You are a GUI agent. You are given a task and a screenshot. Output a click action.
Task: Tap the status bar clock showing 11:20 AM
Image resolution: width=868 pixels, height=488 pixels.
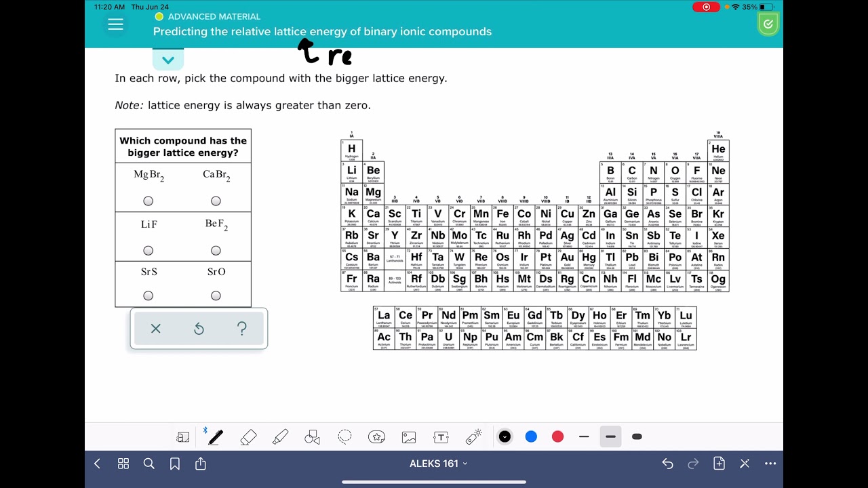pyautogui.click(x=109, y=7)
